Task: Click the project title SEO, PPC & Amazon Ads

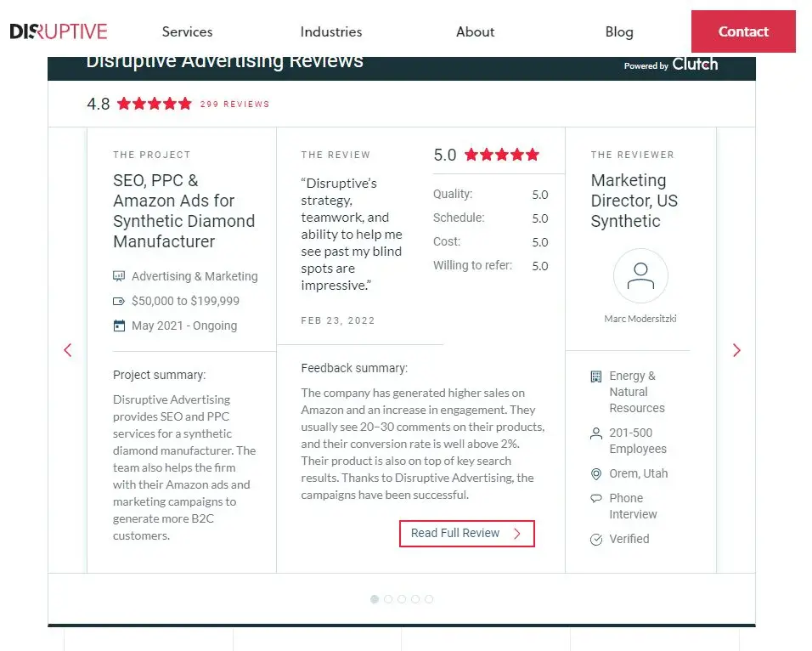Action: pos(183,211)
